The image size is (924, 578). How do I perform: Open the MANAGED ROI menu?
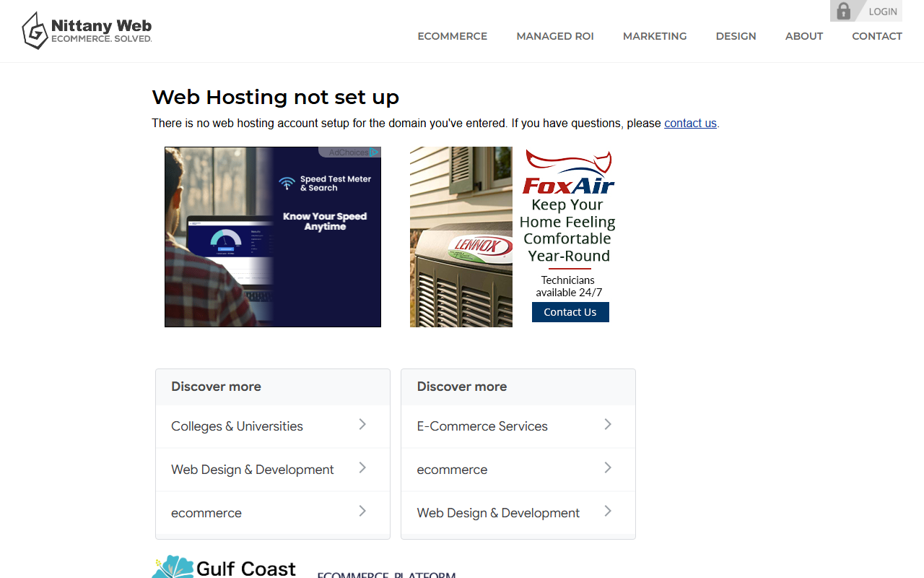click(555, 36)
